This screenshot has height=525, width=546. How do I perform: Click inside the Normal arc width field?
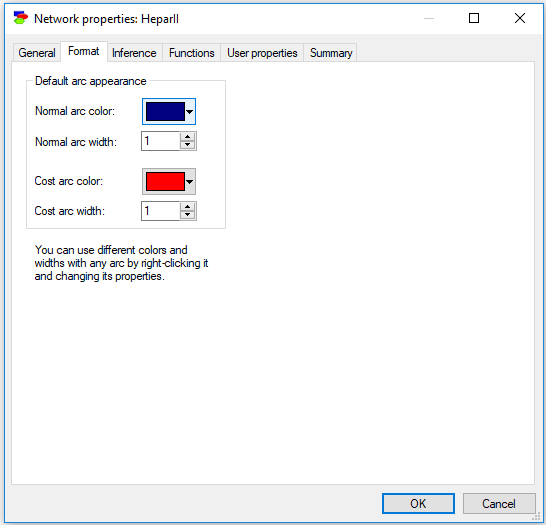tap(161, 141)
